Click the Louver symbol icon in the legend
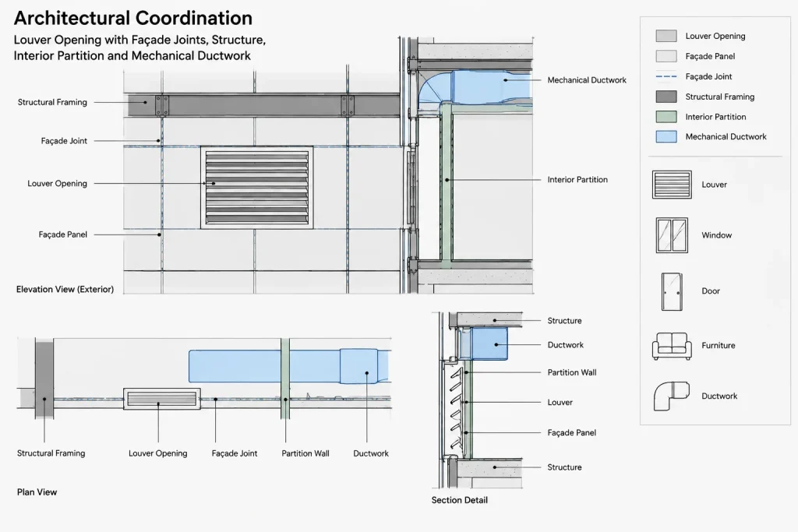The height and width of the screenshot is (532, 798). 672,185
